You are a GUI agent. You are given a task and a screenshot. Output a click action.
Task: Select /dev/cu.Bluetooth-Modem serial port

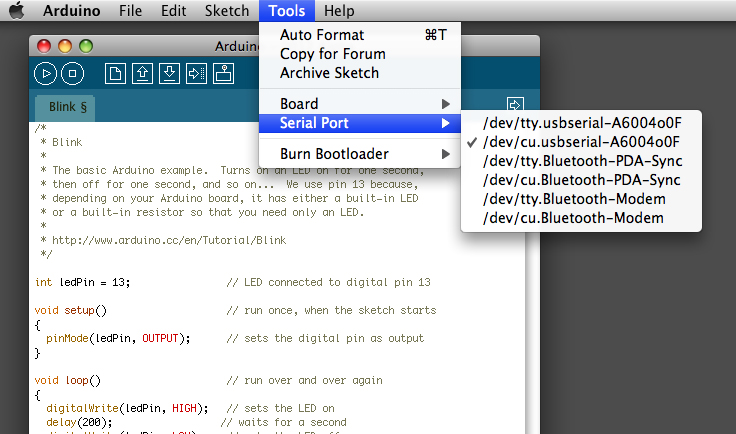tap(574, 218)
